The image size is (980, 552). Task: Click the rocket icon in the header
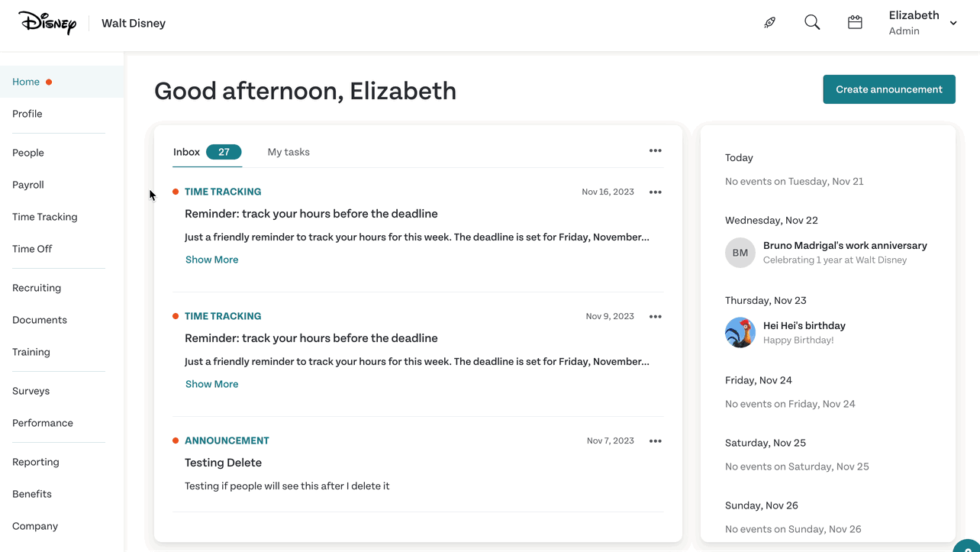(x=769, y=23)
